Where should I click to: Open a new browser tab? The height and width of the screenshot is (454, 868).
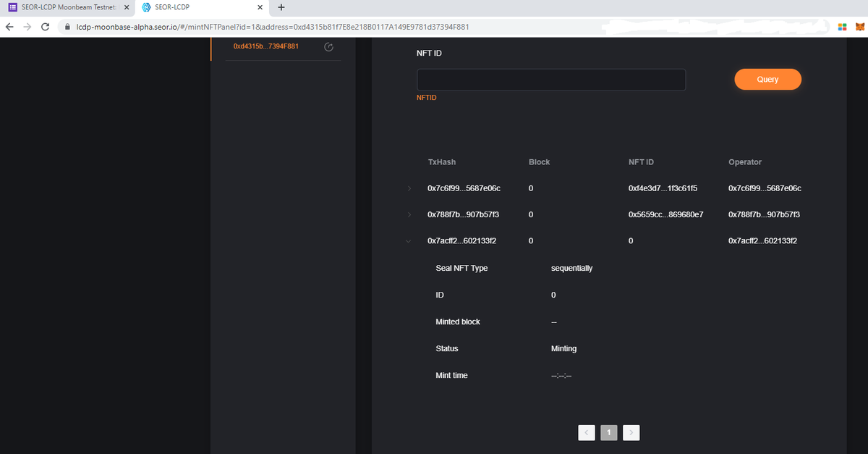coord(281,8)
